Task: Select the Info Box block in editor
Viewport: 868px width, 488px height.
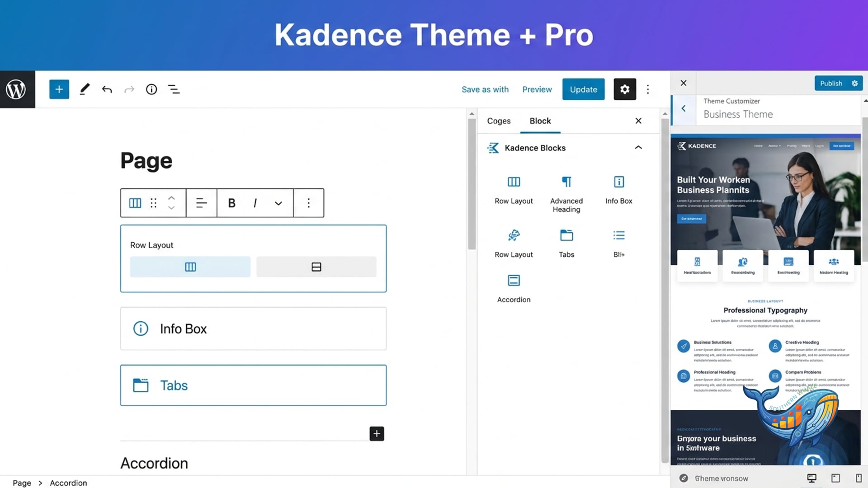Action: (x=253, y=328)
